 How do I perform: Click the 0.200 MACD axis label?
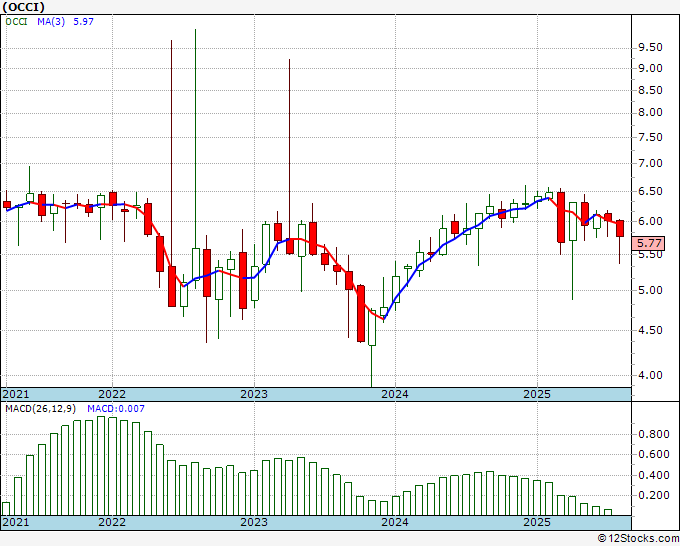654,495
